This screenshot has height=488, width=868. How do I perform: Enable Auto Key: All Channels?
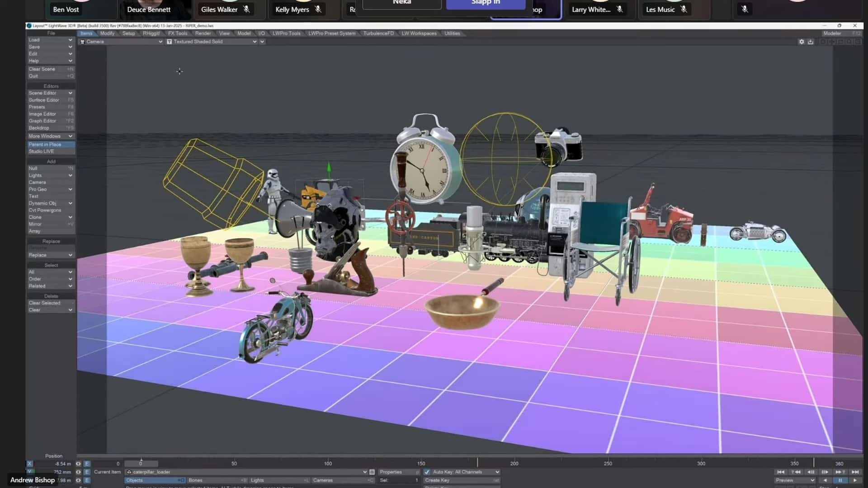428,472
